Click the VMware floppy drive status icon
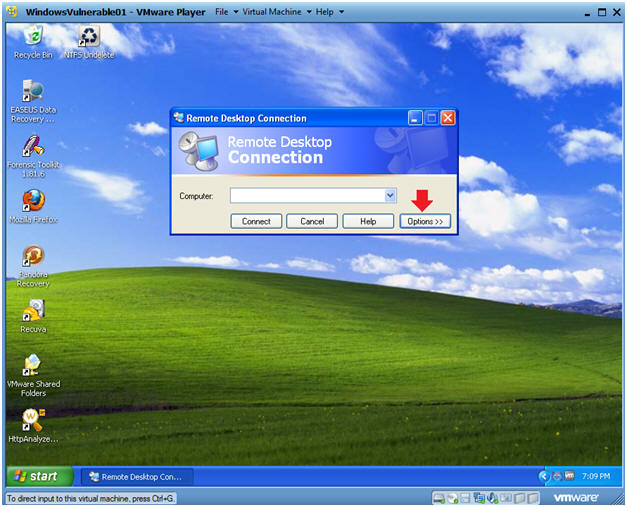Image resolution: width=627 pixels, height=507 pixels. (465, 498)
